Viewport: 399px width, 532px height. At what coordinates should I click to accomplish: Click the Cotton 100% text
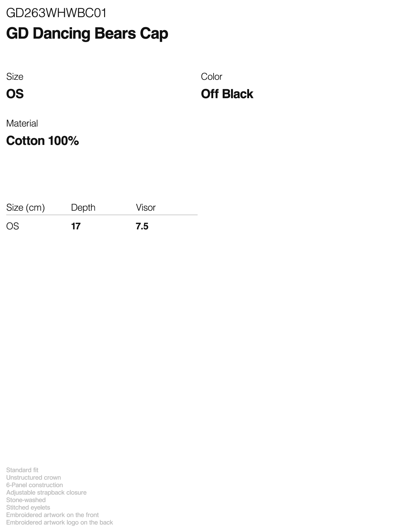click(42, 141)
